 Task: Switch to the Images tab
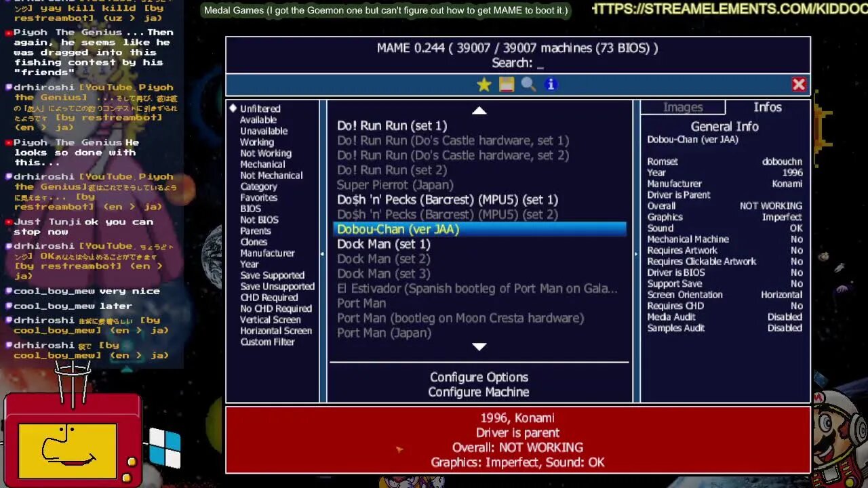(683, 108)
